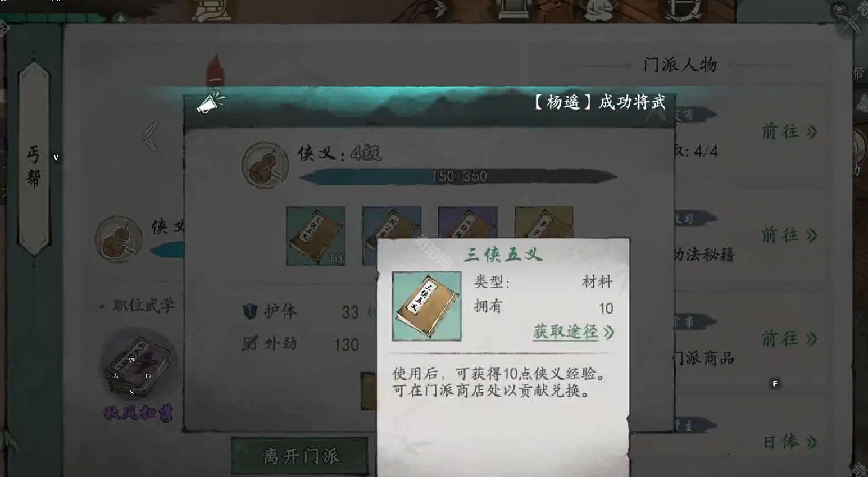Click the 三侠五义 thumbnail in tooltip

pos(426,306)
